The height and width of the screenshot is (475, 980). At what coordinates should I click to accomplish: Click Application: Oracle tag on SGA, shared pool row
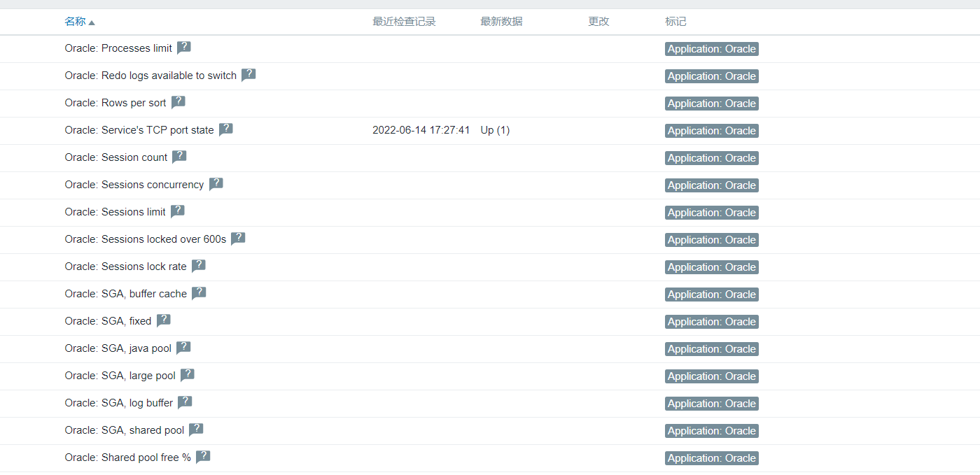[712, 431]
